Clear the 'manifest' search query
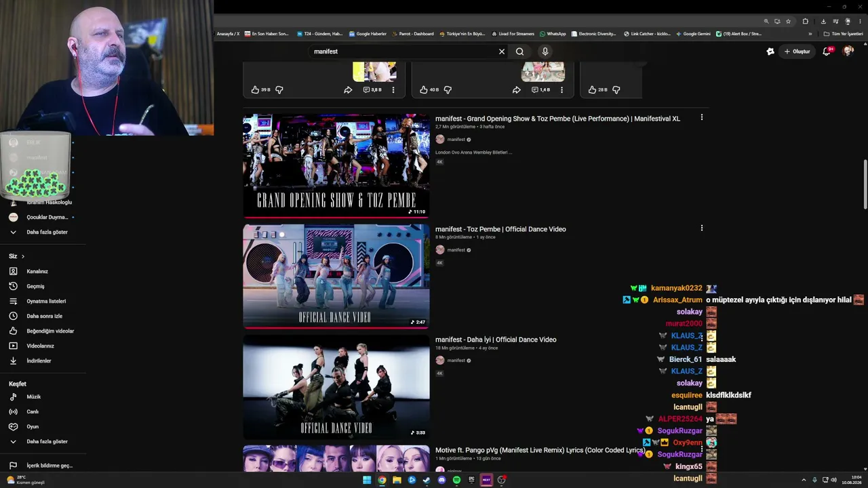Viewport: 868px width, 488px height. [x=502, y=52]
